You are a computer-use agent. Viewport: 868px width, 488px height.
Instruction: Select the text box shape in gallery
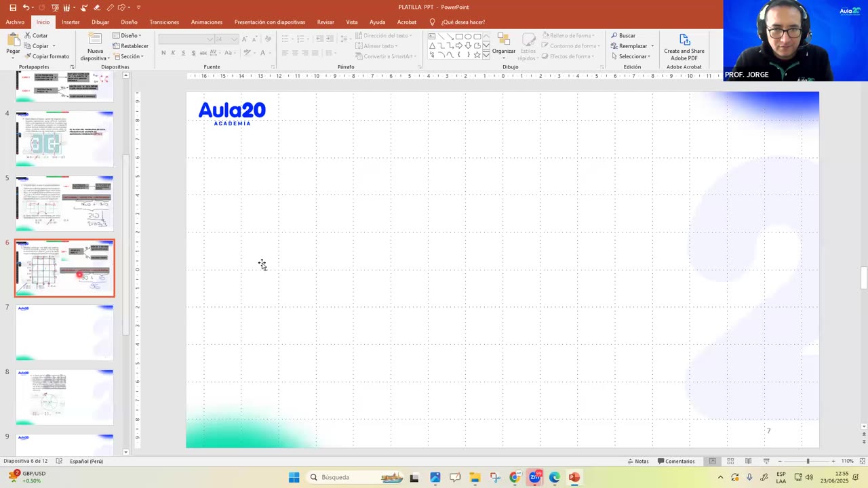pyautogui.click(x=432, y=37)
